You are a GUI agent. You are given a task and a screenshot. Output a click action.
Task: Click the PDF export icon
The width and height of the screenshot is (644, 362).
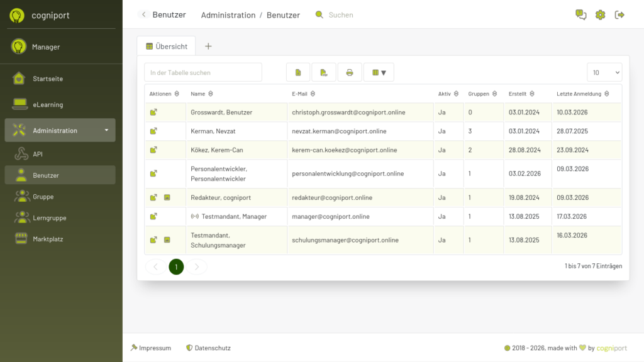pyautogui.click(x=323, y=72)
